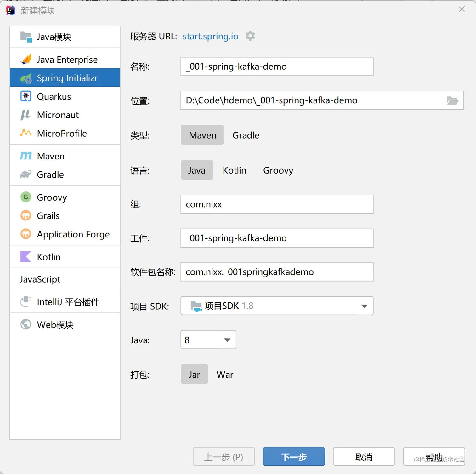Switch project type to Gradle
The height and width of the screenshot is (474, 476).
[x=246, y=135]
